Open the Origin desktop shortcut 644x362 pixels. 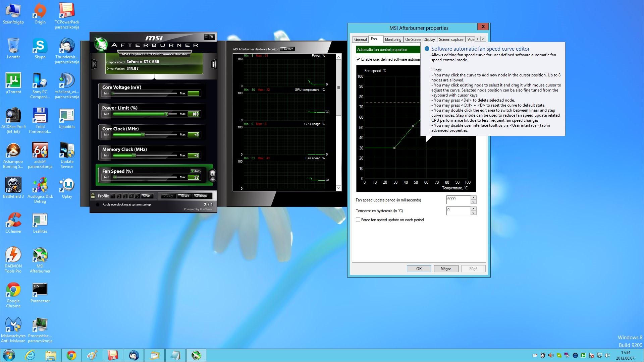point(40,14)
